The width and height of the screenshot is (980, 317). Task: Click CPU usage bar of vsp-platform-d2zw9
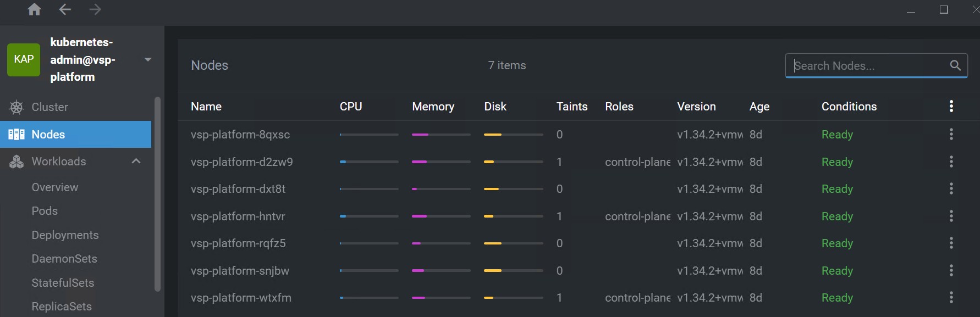369,162
